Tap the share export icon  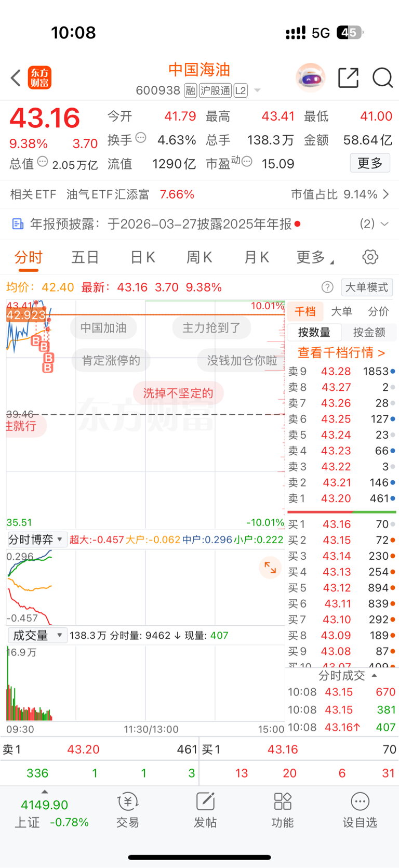[348, 78]
